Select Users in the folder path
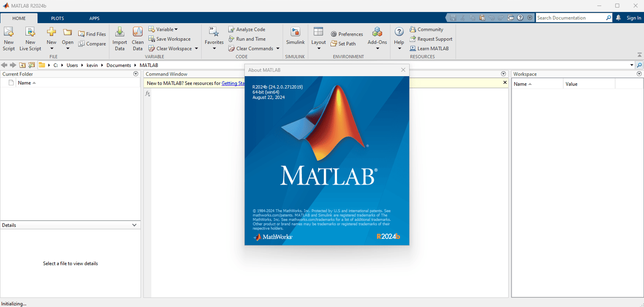Image resolution: width=644 pixels, height=307 pixels. click(x=72, y=65)
